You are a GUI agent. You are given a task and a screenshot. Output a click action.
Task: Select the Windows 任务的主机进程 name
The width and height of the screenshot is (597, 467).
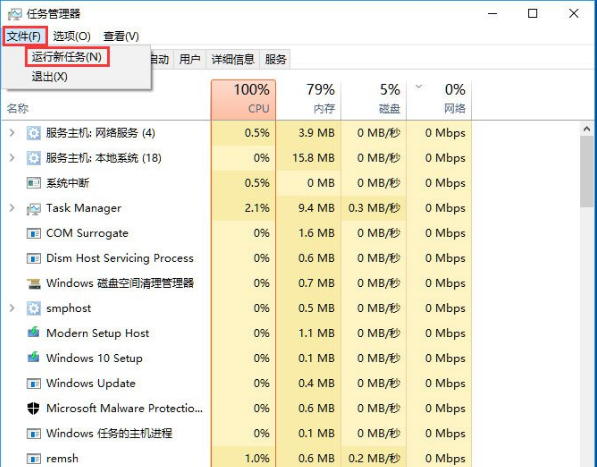109,433
